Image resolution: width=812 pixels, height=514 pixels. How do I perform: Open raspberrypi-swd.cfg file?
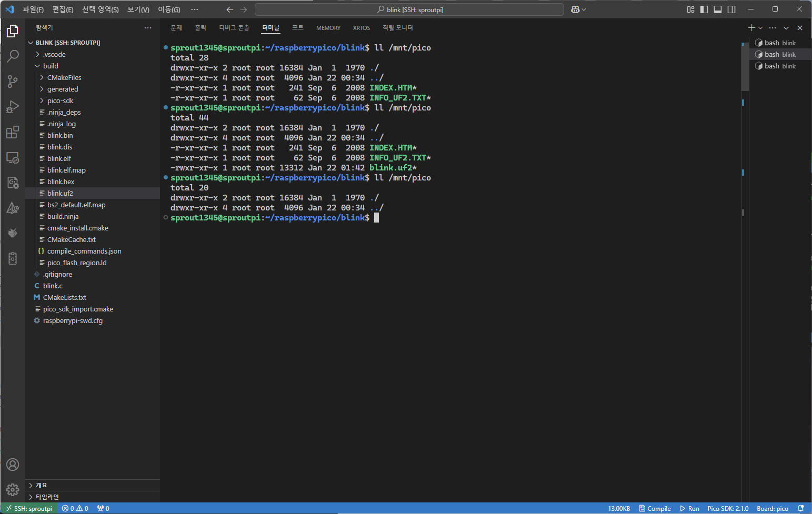coord(93,320)
